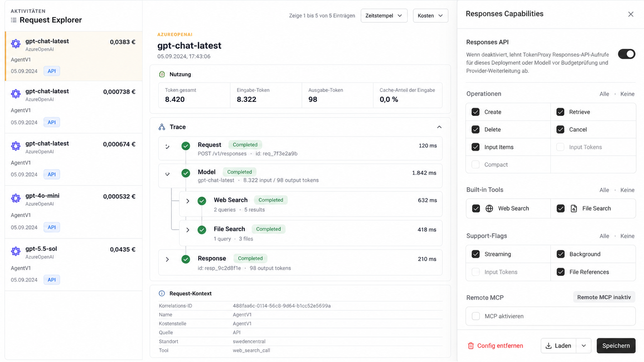Click the Speichern button

(x=616, y=346)
